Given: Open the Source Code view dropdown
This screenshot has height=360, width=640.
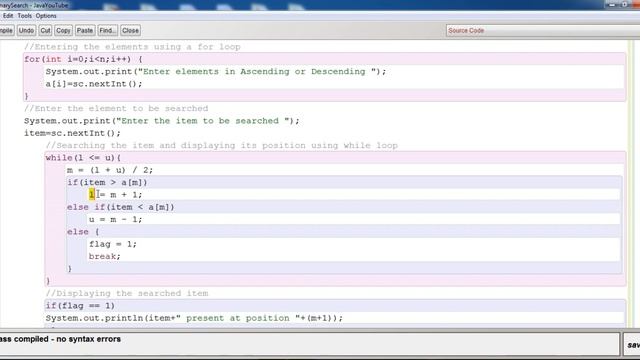Looking at the screenshot, I should pyautogui.click(x=543, y=31).
